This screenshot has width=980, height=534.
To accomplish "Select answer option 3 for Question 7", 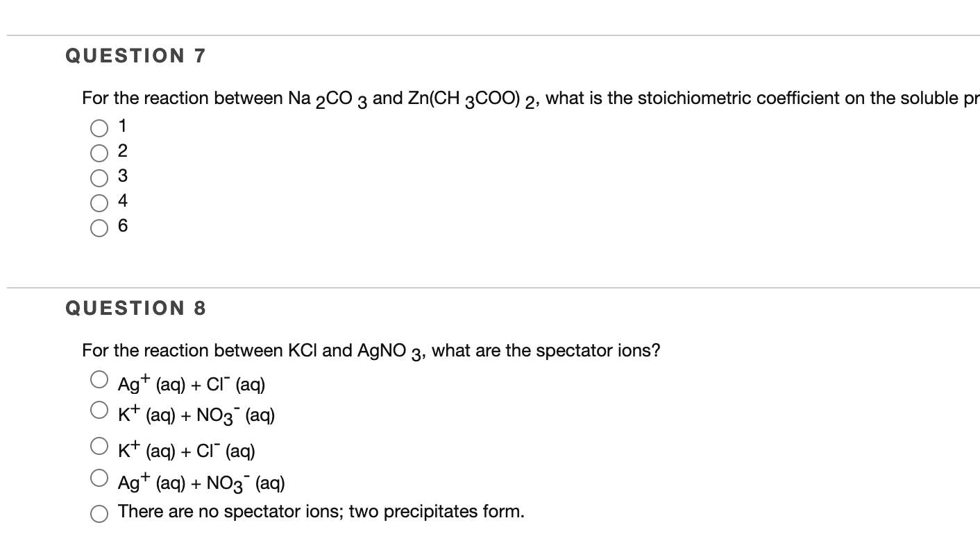I will click(x=99, y=177).
